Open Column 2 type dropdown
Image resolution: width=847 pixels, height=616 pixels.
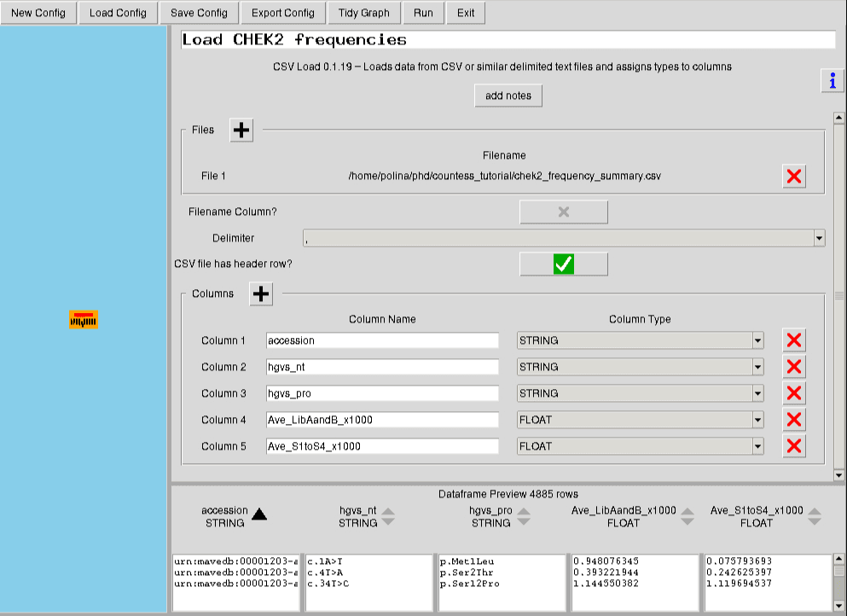tap(758, 367)
